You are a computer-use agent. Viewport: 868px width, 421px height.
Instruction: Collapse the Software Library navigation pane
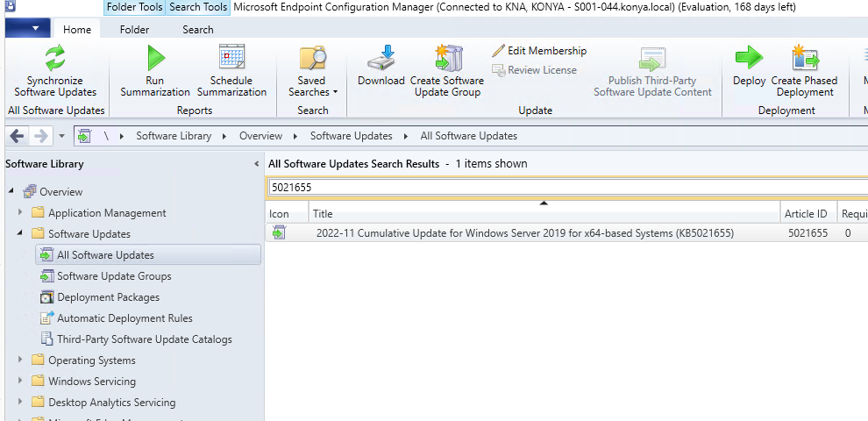pyautogui.click(x=256, y=164)
